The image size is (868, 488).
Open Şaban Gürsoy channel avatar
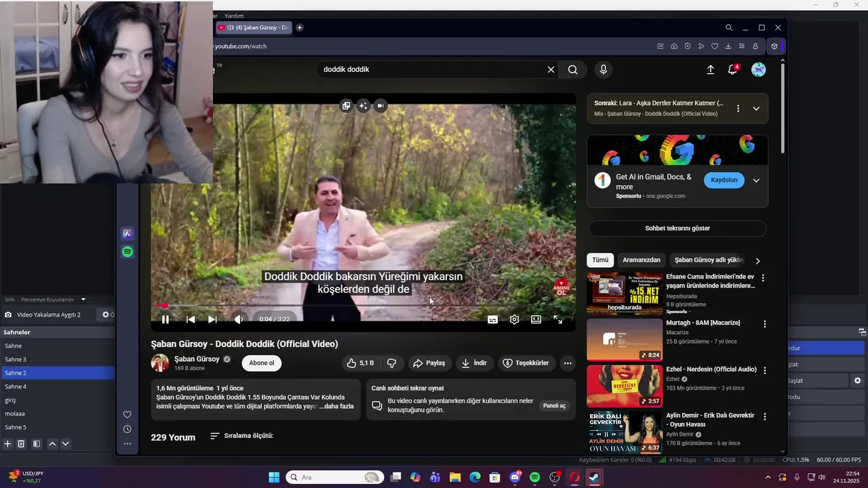[x=160, y=363]
